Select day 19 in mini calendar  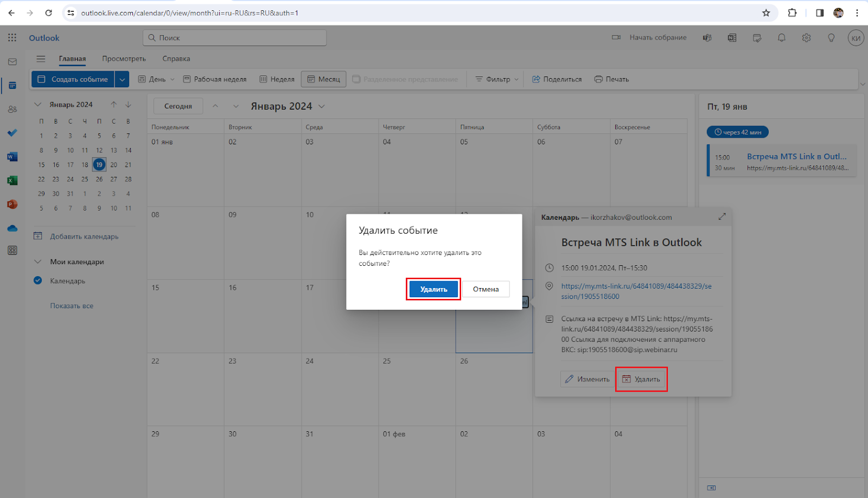99,164
